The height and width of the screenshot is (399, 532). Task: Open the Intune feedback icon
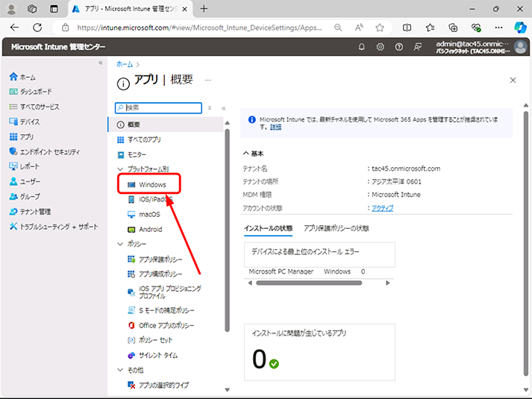418,47
